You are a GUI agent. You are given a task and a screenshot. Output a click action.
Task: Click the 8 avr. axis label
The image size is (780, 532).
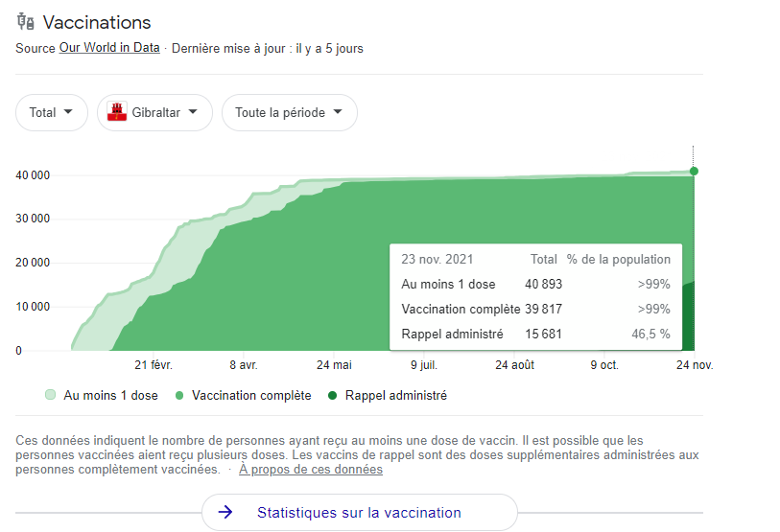[x=244, y=365]
